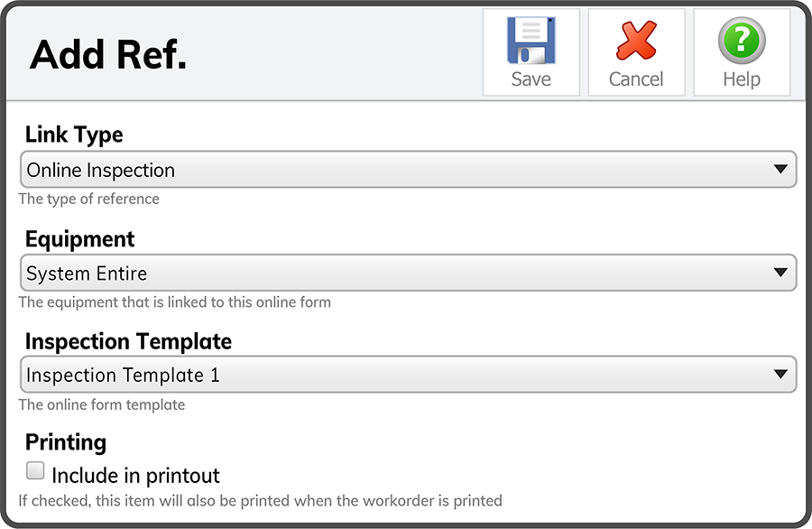Click the 'Include in printout' label text
The image size is (812, 529).
(135, 476)
